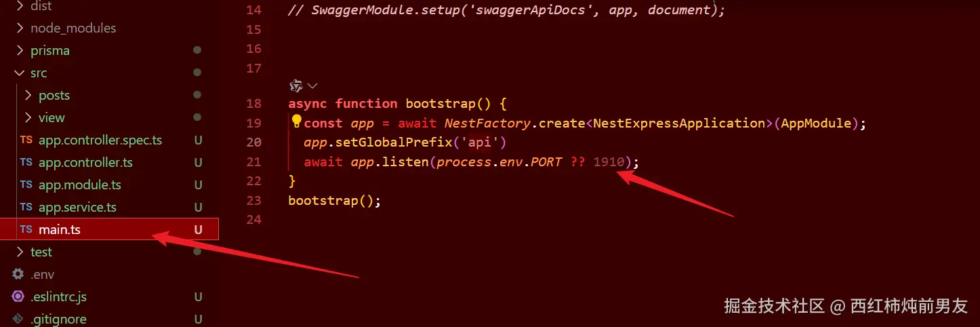Select main.ts in the explorer
Viewport: 980px width, 327px height.
click(x=109, y=229)
